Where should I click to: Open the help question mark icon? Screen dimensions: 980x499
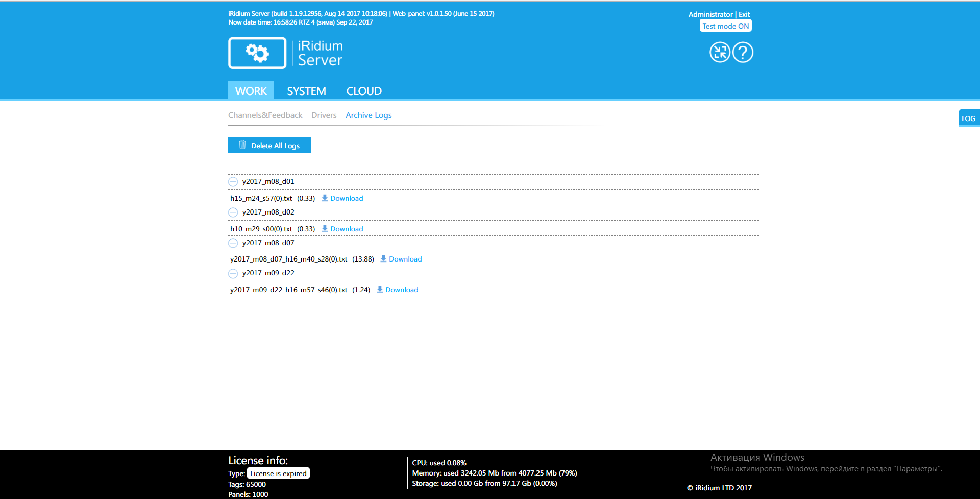(x=743, y=52)
